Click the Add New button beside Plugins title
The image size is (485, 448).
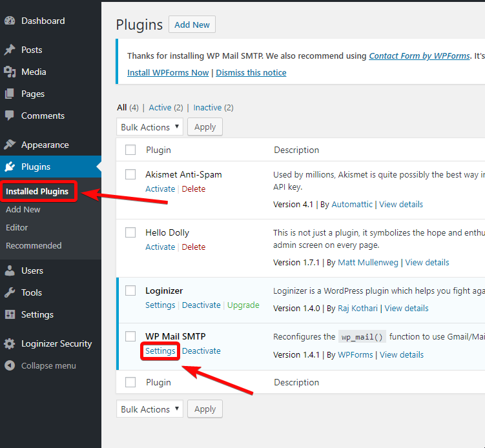pyautogui.click(x=192, y=25)
